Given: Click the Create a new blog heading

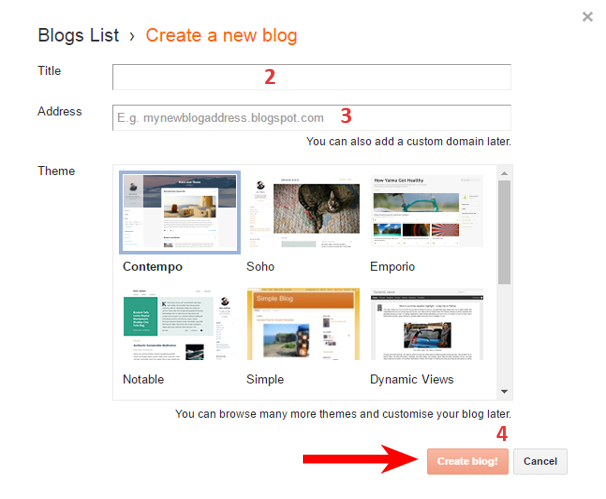Looking at the screenshot, I should [x=221, y=36].
